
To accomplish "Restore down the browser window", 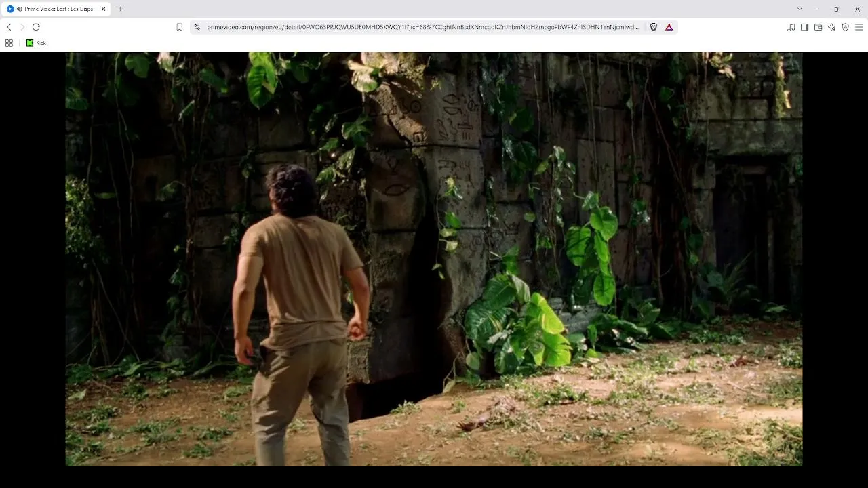I will point(837,9).
